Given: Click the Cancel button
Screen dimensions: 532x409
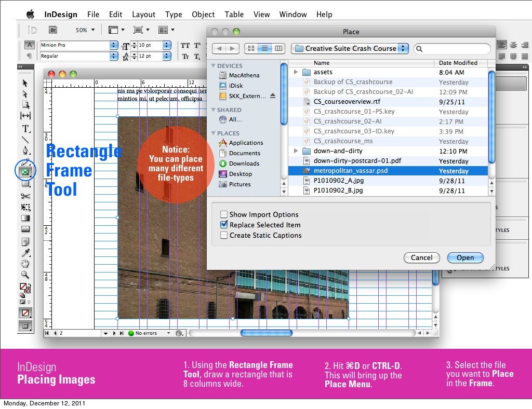Looking at the screenshot, I should tap(421, 257).
